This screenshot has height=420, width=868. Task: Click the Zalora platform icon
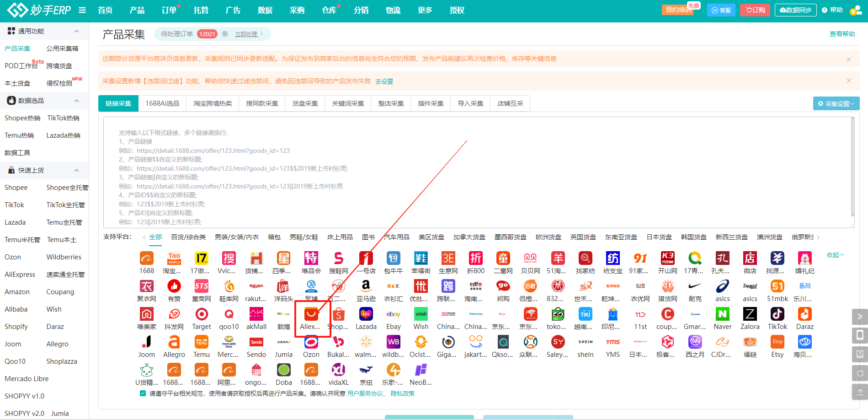(x=750, y=314)
